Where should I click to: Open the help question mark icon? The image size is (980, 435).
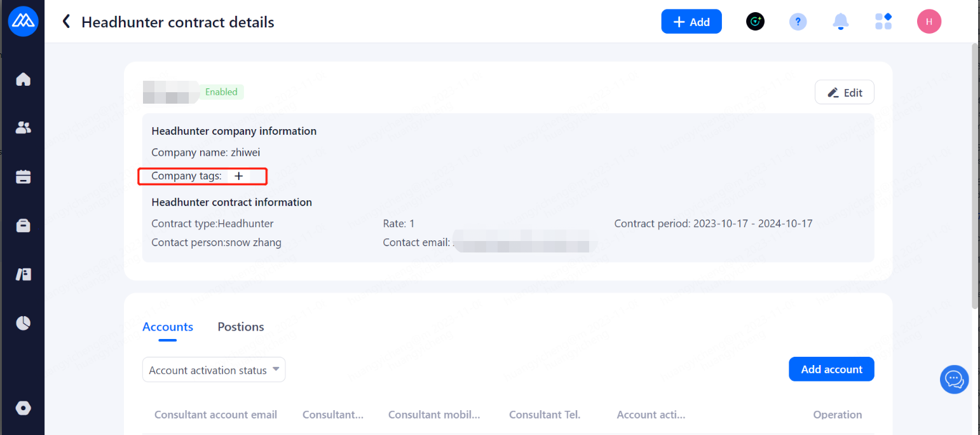(x=798, y=22)
